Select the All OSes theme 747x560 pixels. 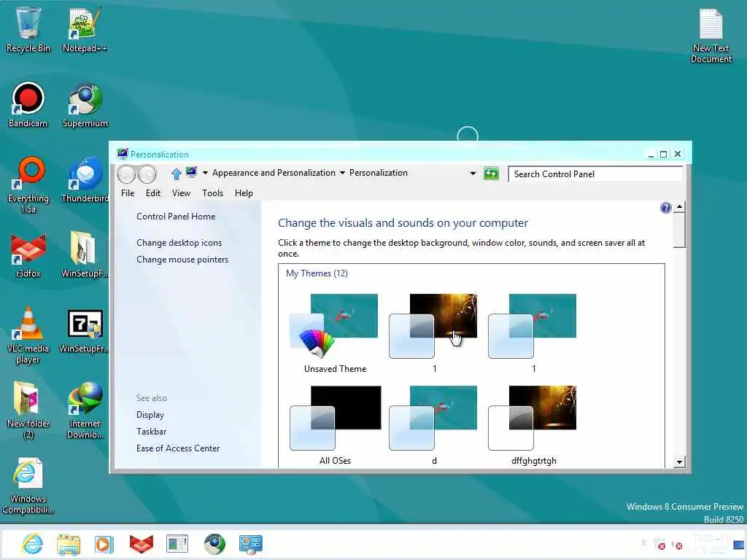[335, 425]
